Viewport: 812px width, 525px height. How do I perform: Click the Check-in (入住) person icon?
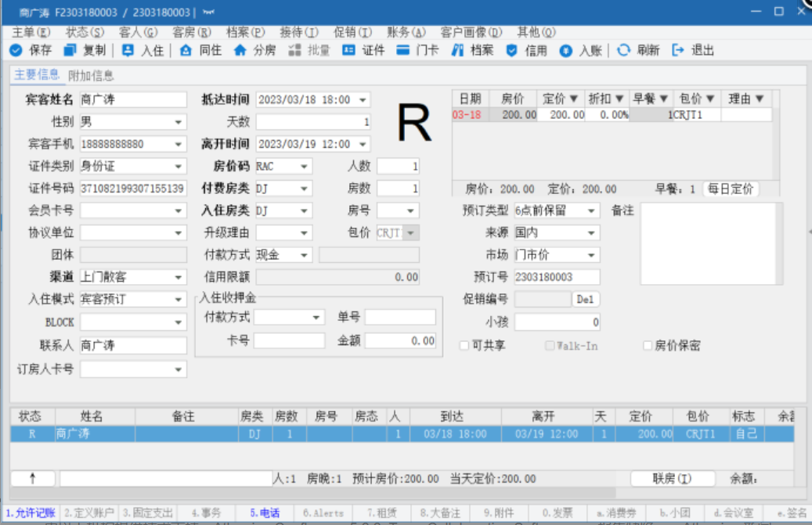(128, 50)
